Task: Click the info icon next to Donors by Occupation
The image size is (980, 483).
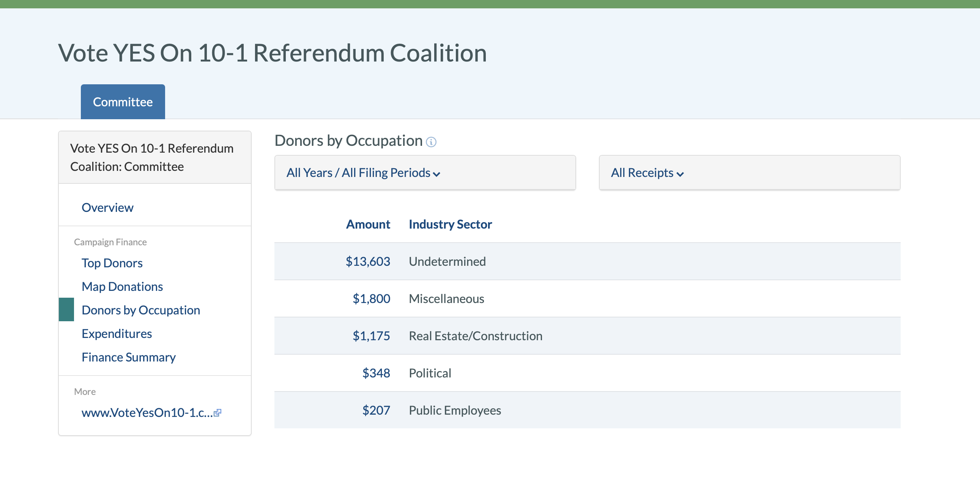Action: (x=431, y=142)
